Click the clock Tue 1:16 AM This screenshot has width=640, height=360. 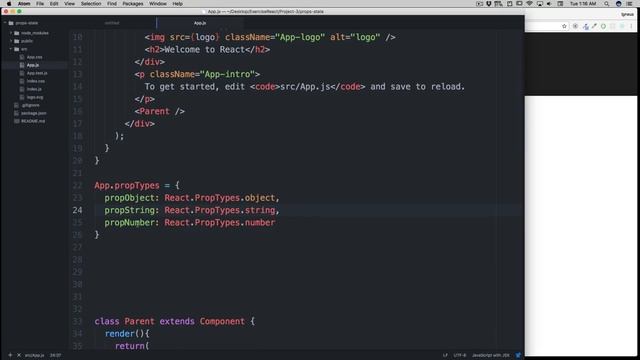(x=583, y=4)
